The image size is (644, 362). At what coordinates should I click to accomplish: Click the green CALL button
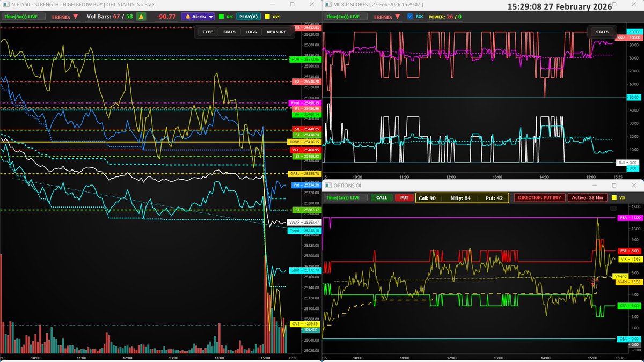[x=382, y=197]
